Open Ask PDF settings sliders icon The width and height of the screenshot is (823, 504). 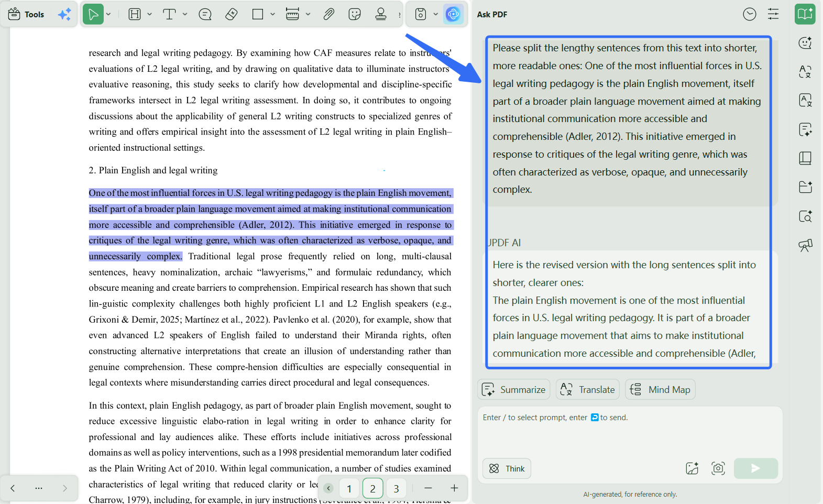click(x=773, y=14)
